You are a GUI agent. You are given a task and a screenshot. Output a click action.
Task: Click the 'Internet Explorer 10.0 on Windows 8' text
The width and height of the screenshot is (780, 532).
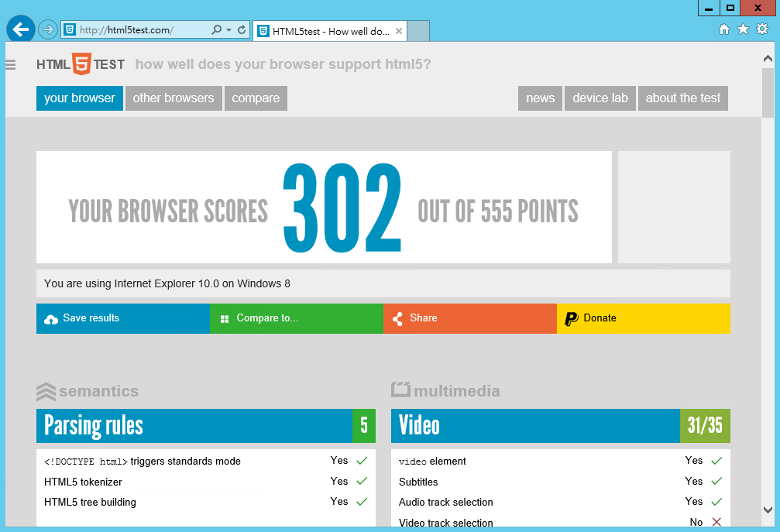click(202, 284)
